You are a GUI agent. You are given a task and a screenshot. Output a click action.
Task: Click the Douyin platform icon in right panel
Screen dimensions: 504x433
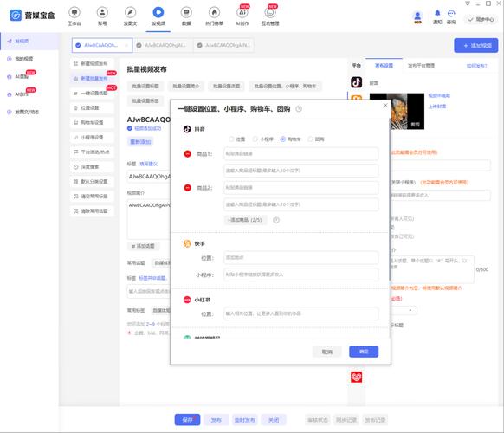click(356, 82)
